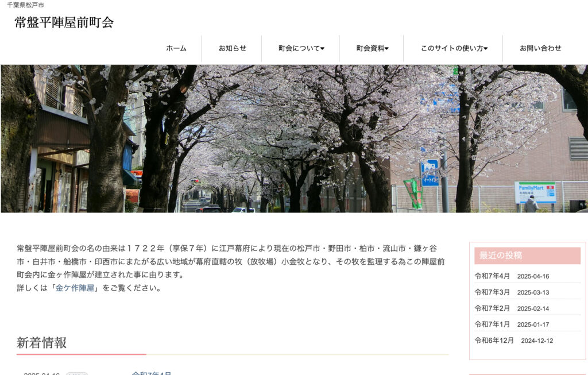
Task: Click the 千葉県松戸市 tagline text
Action: pyautogui.click(x=25, y=5)
